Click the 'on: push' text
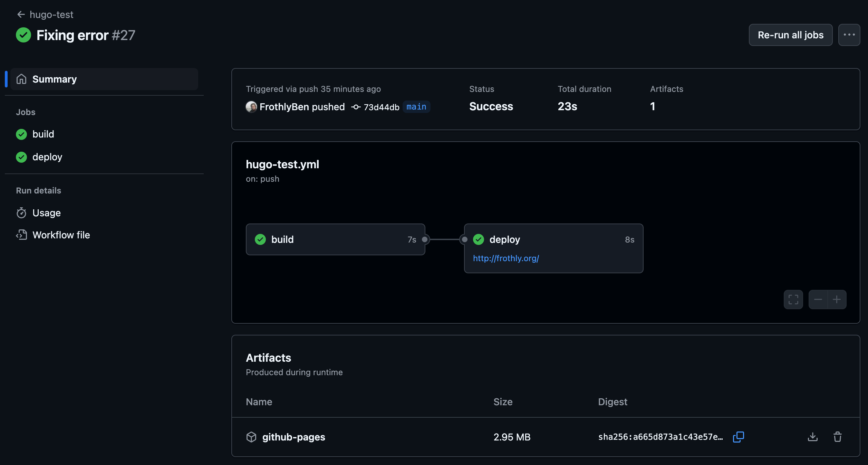 tap(262, 179)
